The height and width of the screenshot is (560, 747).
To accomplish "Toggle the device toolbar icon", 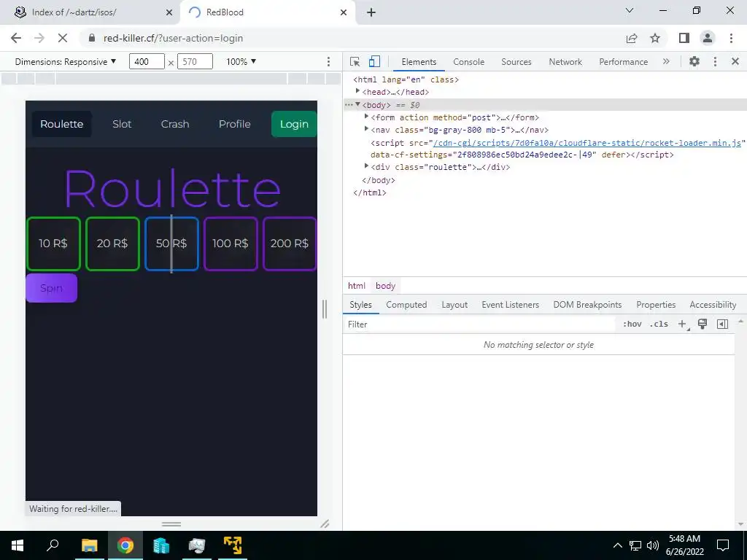I will click(374, 61).
